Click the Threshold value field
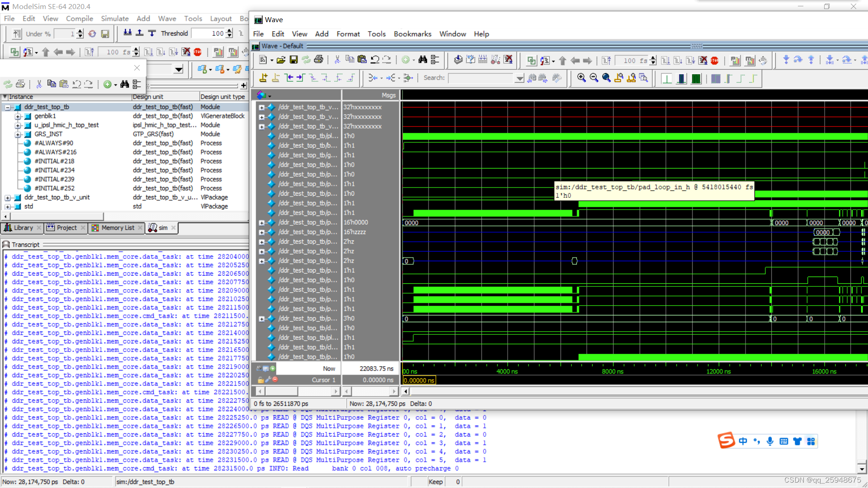This screenshot has width=868, height=488. coord(208,33)
